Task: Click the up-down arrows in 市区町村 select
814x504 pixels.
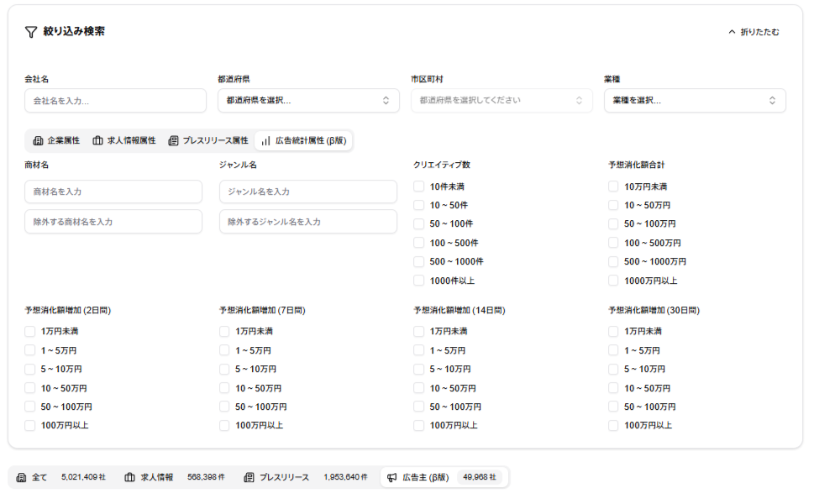Action: (579, 101)
